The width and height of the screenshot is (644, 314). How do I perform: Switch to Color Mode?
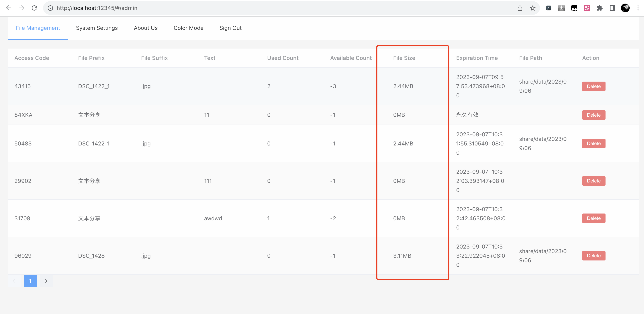click(188, 28)
